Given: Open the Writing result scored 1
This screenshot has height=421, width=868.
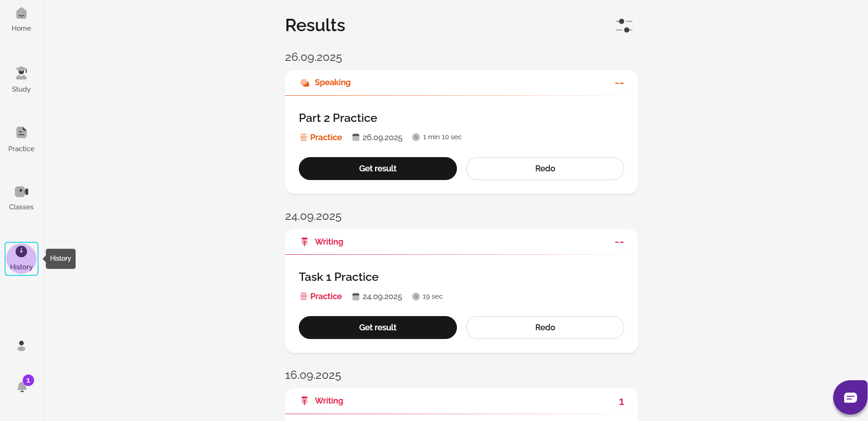Looking at the screenshot, I should coord(329,401).
